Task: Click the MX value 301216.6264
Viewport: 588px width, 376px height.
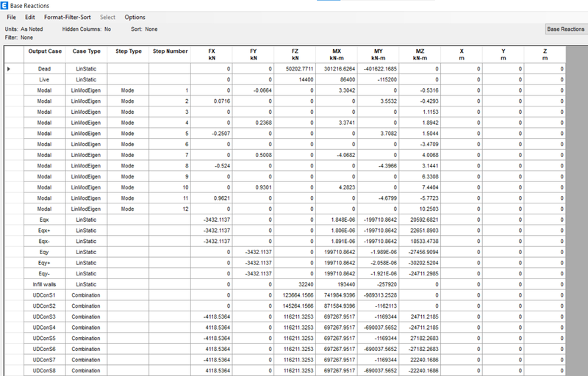Action: (x=337, y=69)
